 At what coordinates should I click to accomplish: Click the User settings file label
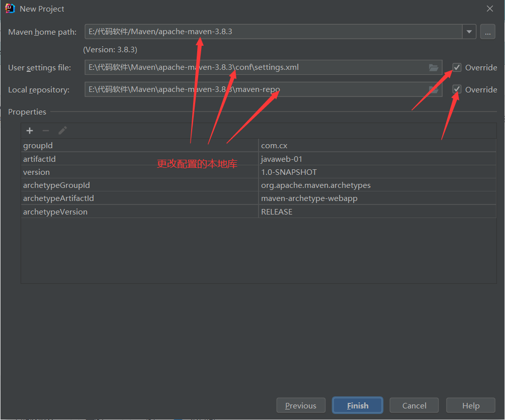tap(39, 68)
